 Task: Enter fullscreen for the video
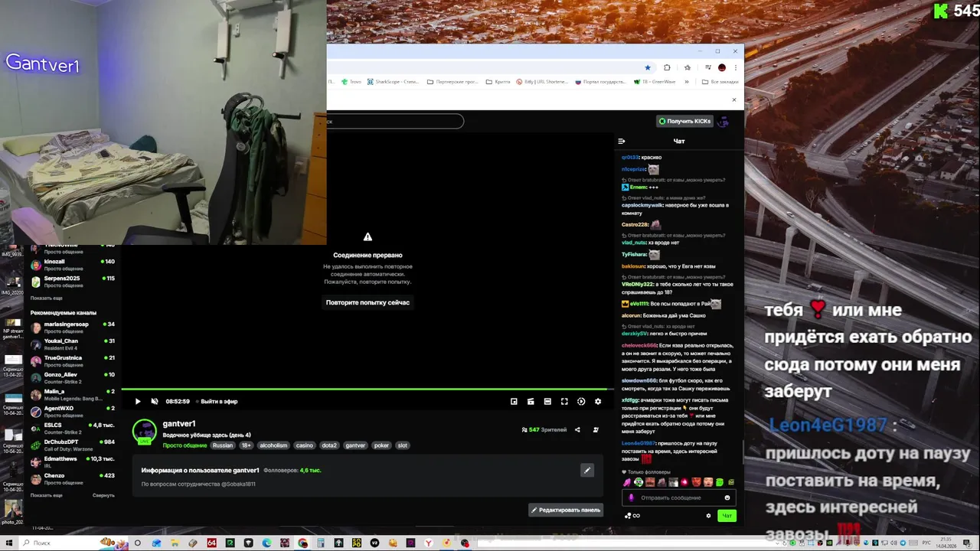tap(564, 401)
